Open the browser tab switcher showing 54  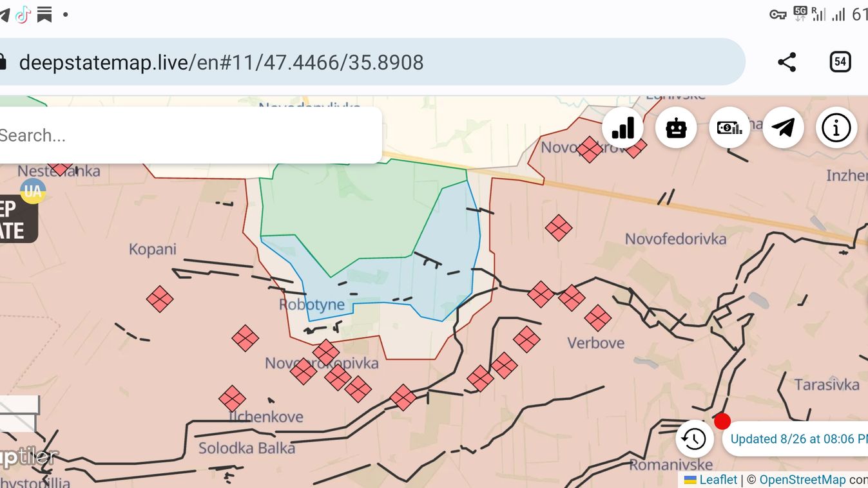(840, 62)
